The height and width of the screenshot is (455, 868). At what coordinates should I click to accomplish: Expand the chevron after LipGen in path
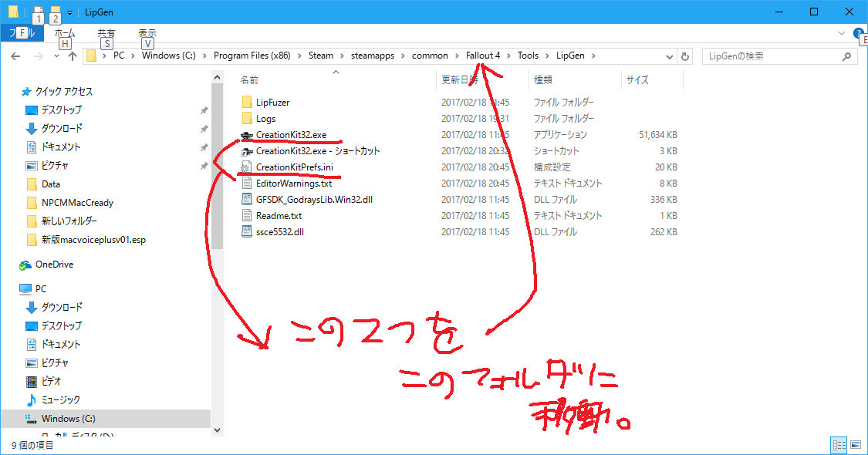pos(593,56)
